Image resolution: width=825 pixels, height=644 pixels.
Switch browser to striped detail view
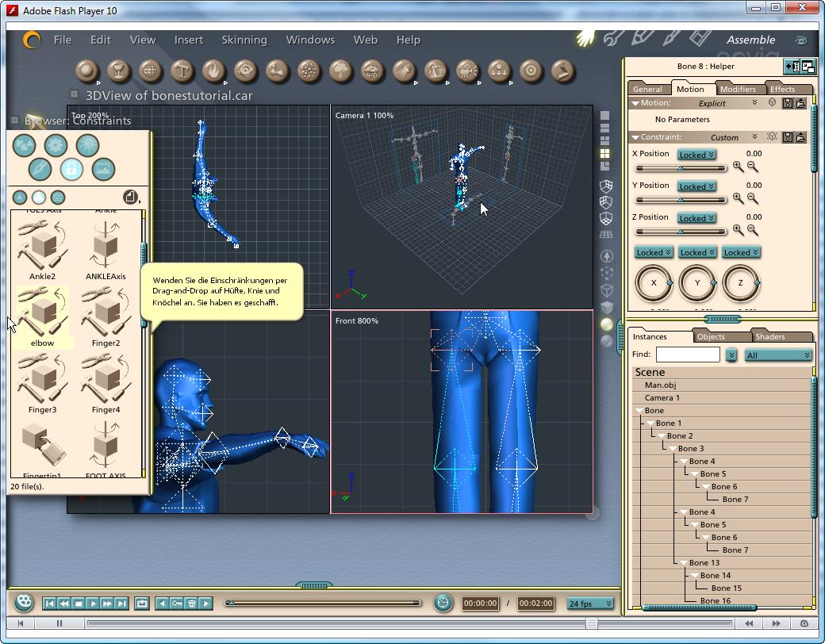58,197
